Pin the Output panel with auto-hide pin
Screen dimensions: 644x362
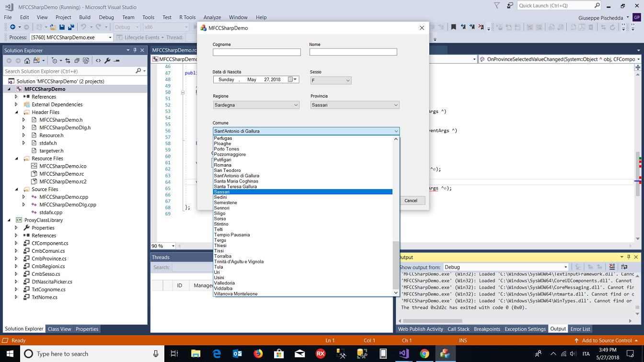pyautogui.click(x=629, y=257)
